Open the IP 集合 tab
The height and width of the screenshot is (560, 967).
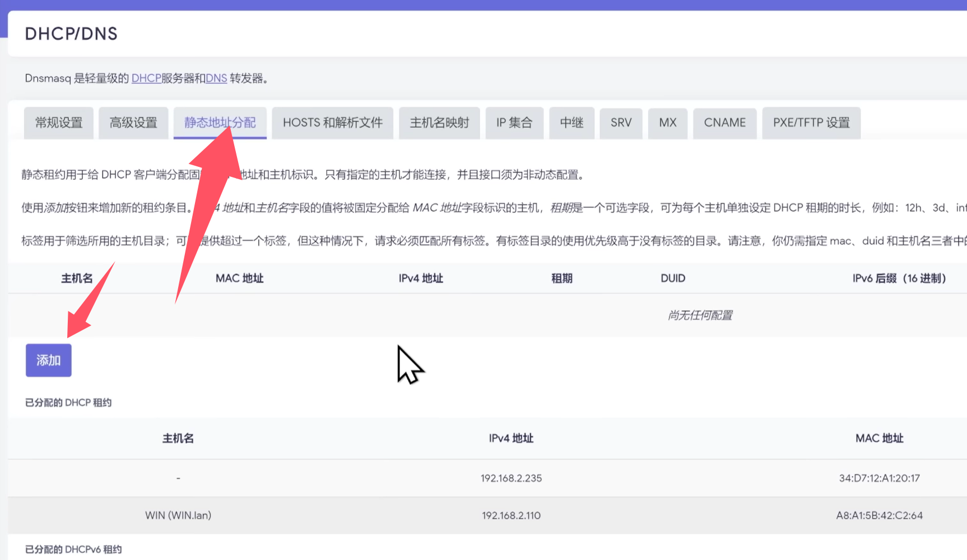pyautogui.click(x=514, y=123)
